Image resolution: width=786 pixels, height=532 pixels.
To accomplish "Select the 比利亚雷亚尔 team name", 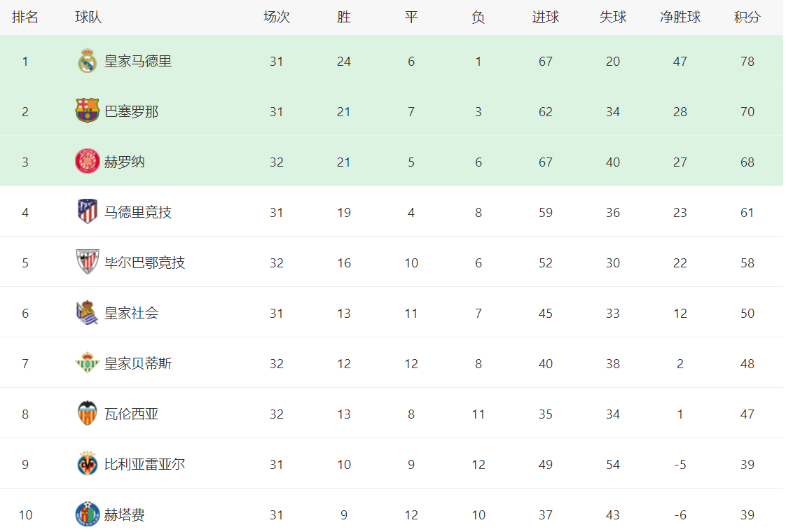I will [x=144, y=465].
